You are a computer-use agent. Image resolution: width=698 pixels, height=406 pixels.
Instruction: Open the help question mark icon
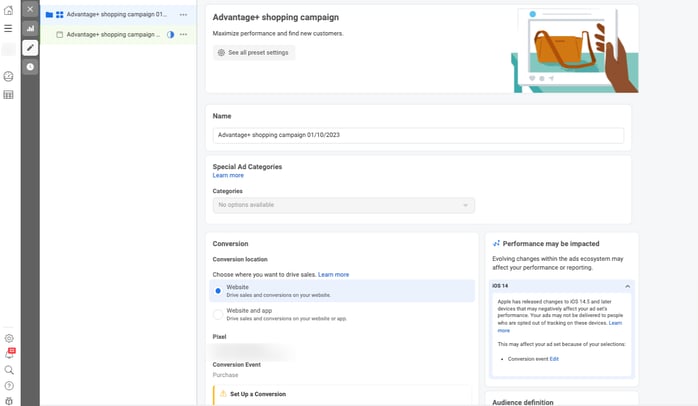click(x=9, y=386)
